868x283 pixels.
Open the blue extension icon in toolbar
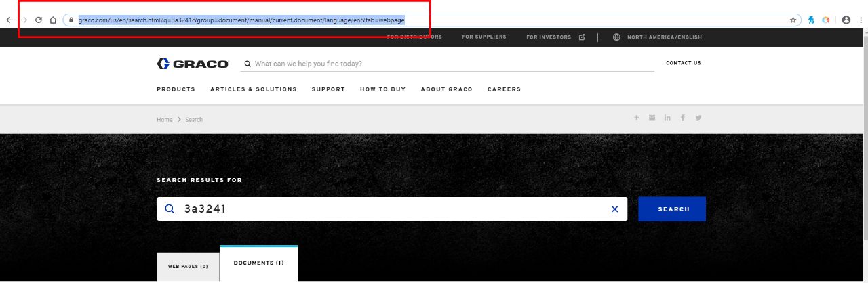tap(811, 20)
